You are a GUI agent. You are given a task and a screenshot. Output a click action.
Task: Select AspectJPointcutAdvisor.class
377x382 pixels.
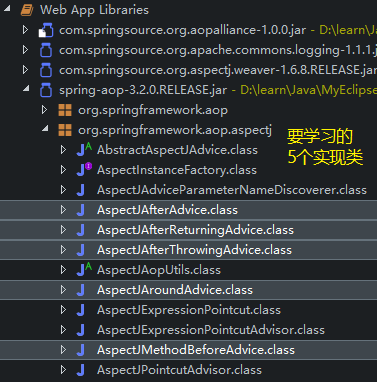pyautogui.click(x=179, y=370)
